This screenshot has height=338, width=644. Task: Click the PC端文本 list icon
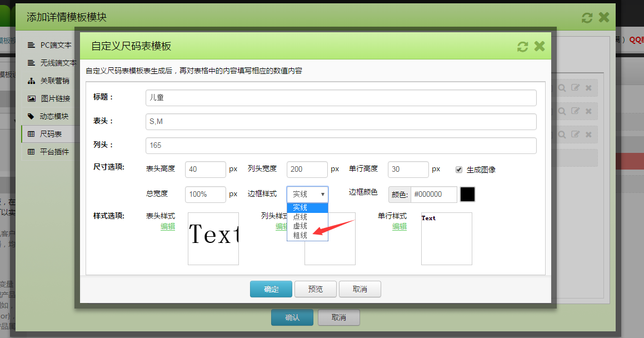click(x=31, y=45)
